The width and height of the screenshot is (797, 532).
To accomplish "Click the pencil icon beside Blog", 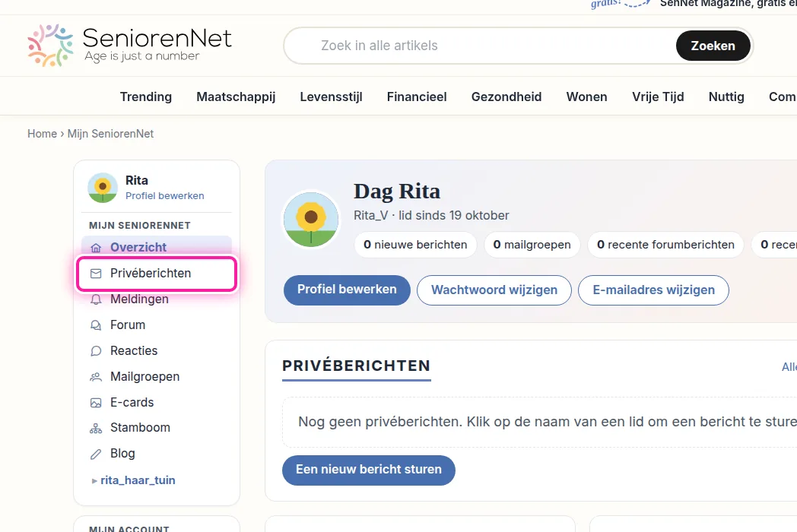I will point(96,454).
